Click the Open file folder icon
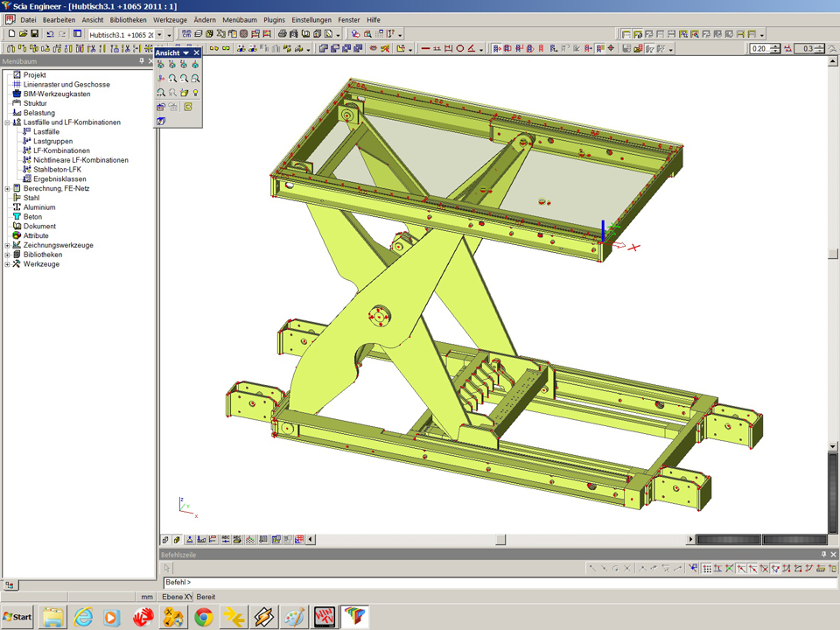 coord(23,34)
